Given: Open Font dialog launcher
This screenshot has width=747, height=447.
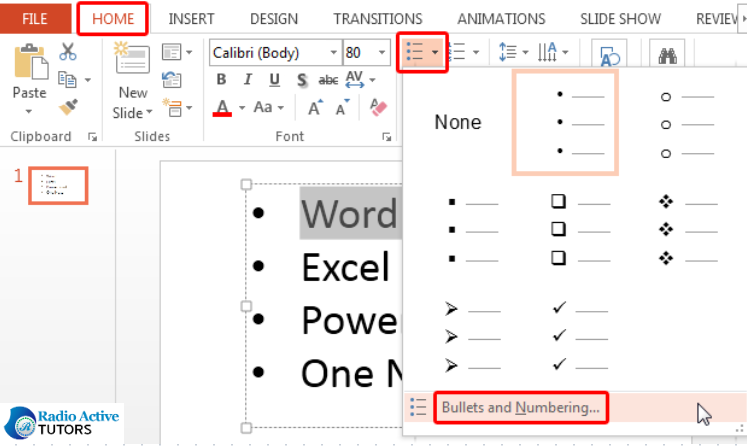Looking at the screenshot, I should tap(386, 137).
